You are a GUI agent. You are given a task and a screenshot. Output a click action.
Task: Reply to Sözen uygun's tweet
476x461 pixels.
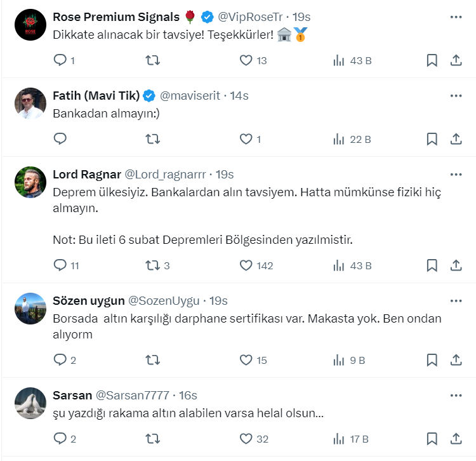coord(60,360)
